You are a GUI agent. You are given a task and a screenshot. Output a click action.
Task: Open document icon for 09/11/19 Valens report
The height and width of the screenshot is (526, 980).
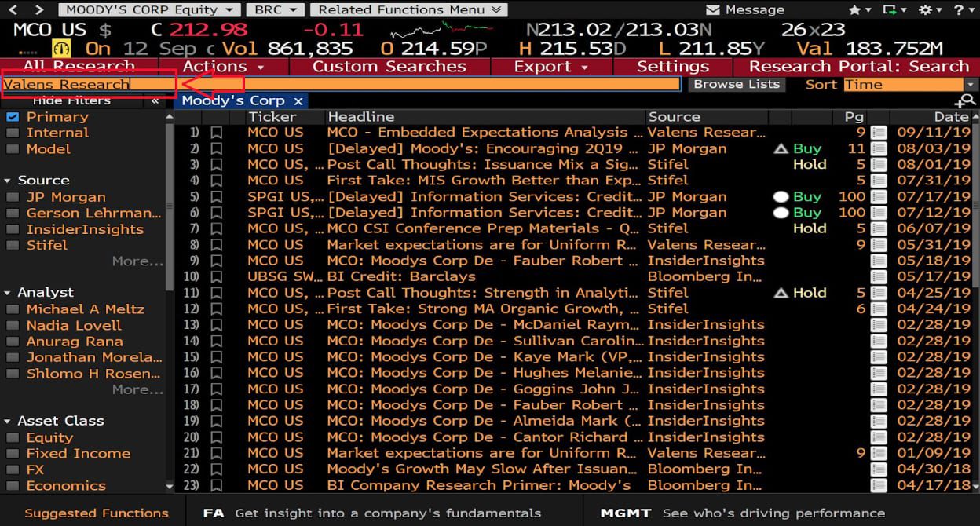pyautogui.click(x=879, y=133)
